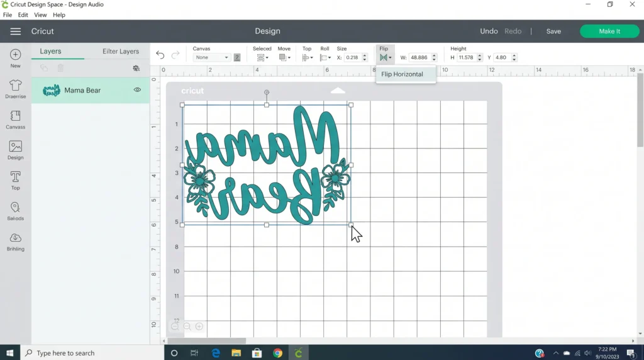Select the Mama Bear layer row
The image size is (644, 360).
click(91, 90)
